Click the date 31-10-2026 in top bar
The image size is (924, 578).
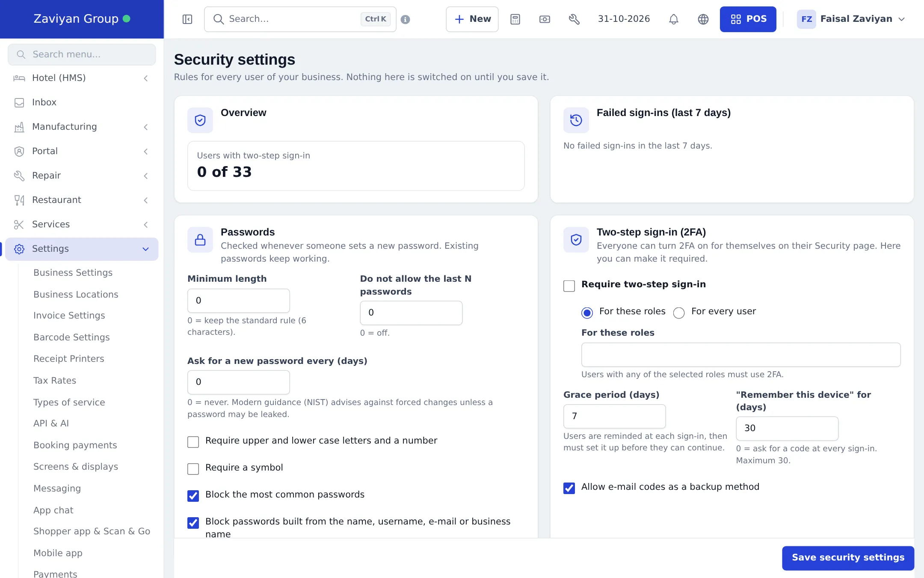[x=624, y=19]
